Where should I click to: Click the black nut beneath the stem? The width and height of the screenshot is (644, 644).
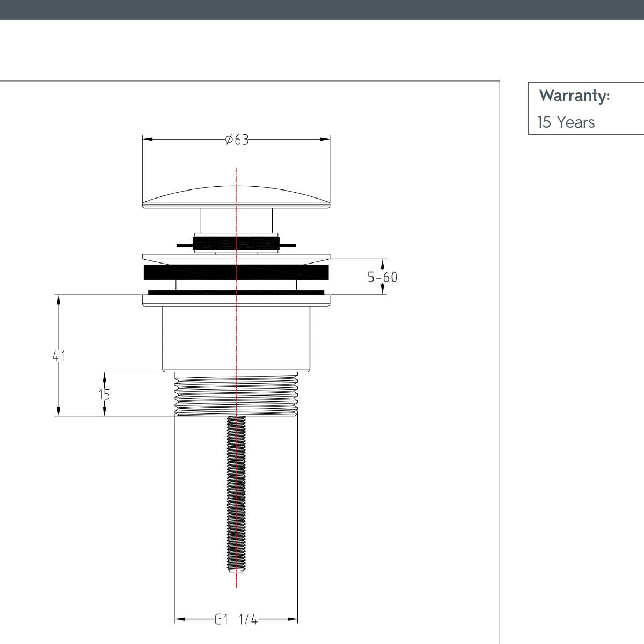pyautogui.click(x=236, y=244)
